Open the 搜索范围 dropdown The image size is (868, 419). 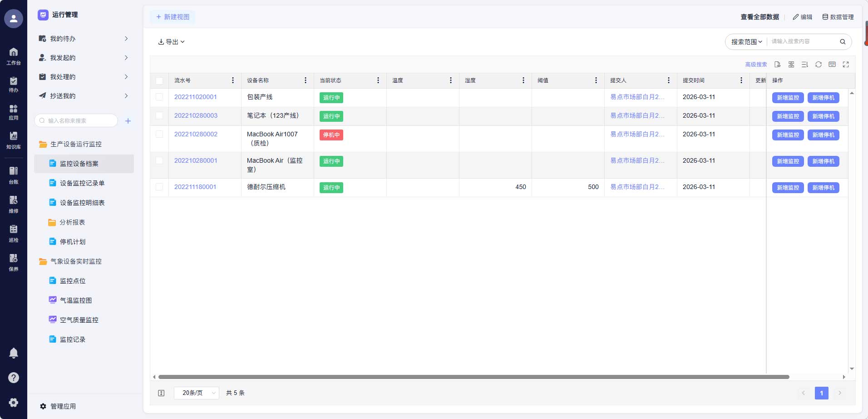point(746,42)
